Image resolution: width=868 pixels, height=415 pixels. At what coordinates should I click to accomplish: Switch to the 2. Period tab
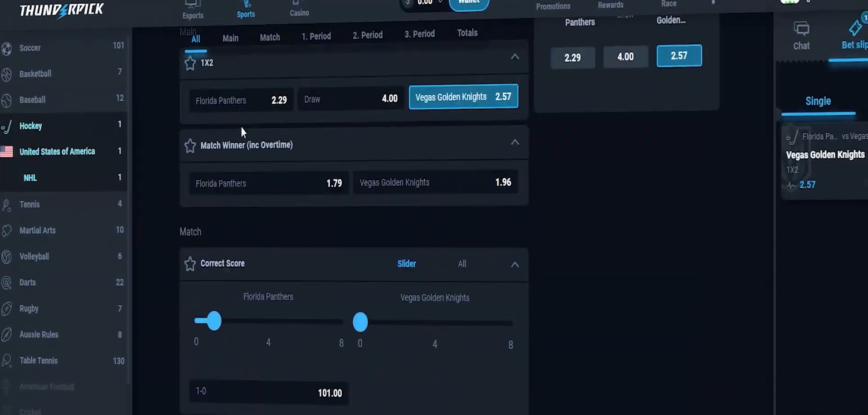point(368,35)
